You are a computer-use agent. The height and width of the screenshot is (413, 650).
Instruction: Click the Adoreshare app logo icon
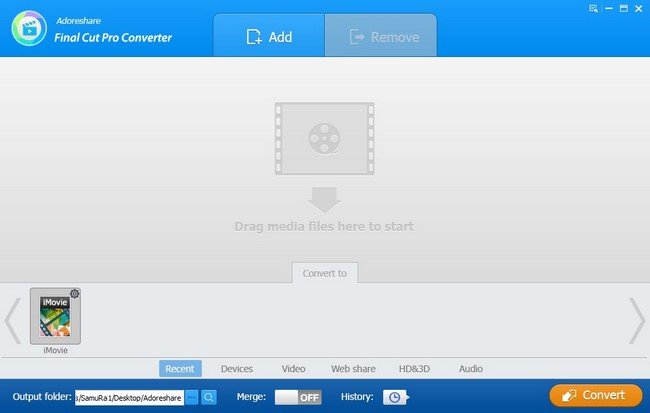pyautogui.click(x=31, y=29)
